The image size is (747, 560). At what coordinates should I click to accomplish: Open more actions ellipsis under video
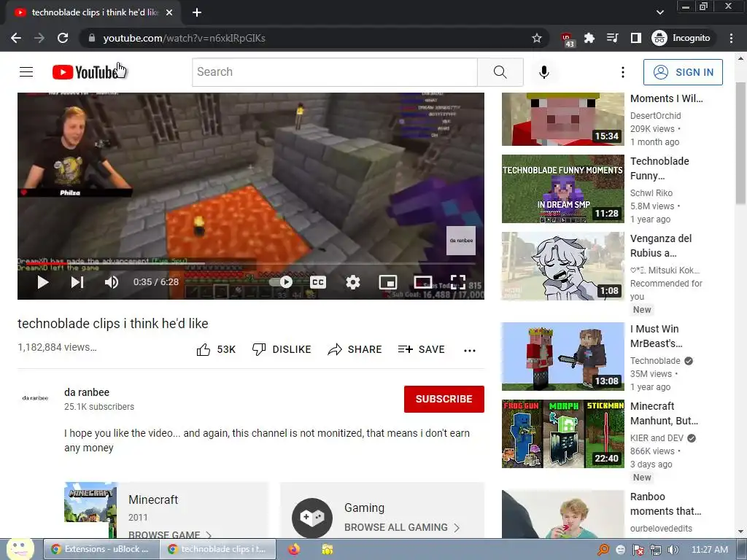[x=470, y=351]
